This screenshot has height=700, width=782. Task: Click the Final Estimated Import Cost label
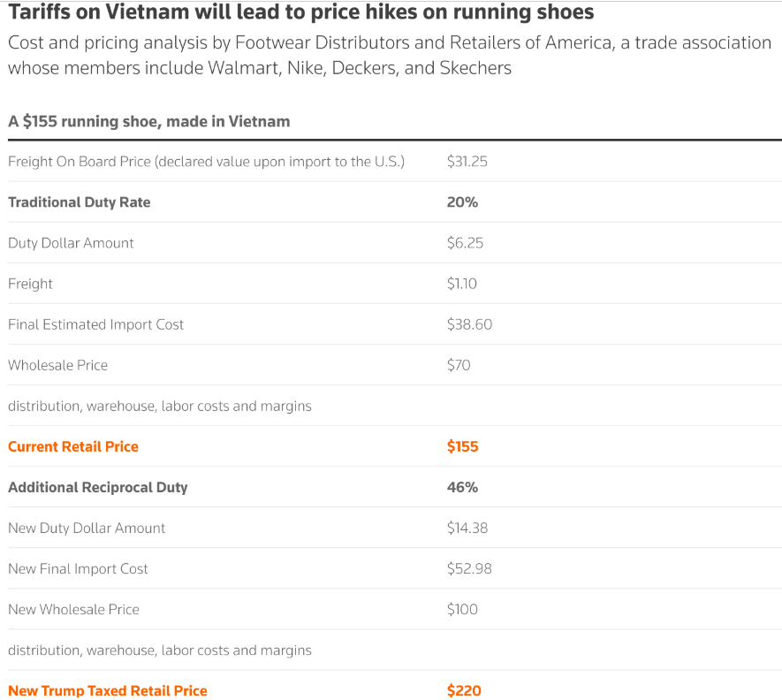[x=95, y=324]
